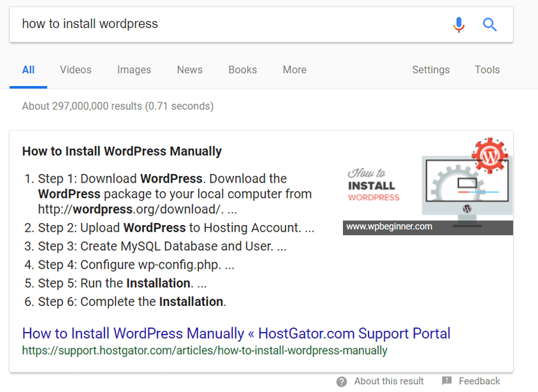The width and height of the screenshot is (538, 392).
Task: Click the Feedback link
Action: pyautogui.click(x=479, y=381)
